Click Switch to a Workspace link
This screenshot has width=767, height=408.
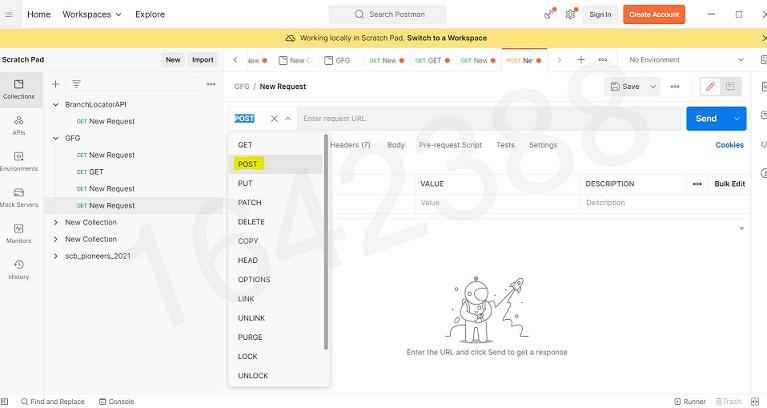tap(447, 38)
